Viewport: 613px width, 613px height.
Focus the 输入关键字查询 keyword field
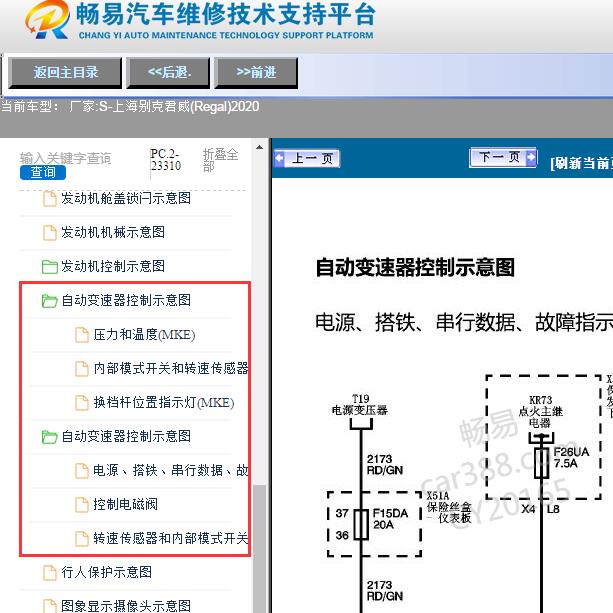point(66,158)
